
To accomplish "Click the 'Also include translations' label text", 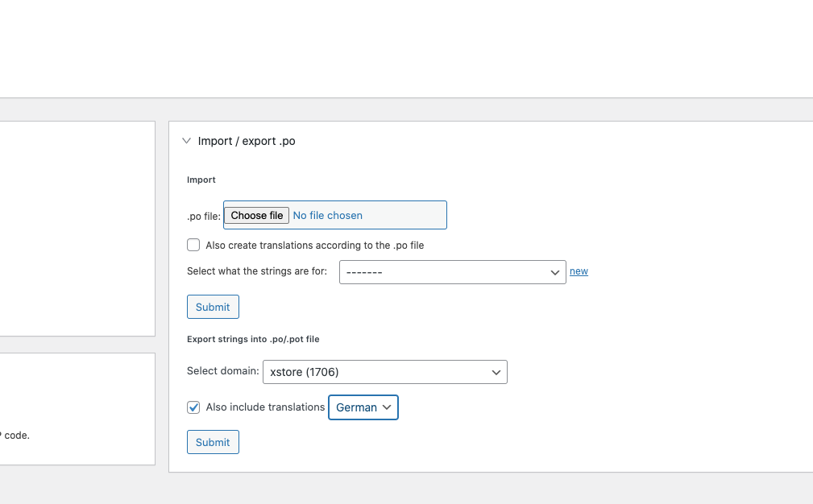I will [x=265, y=407].
